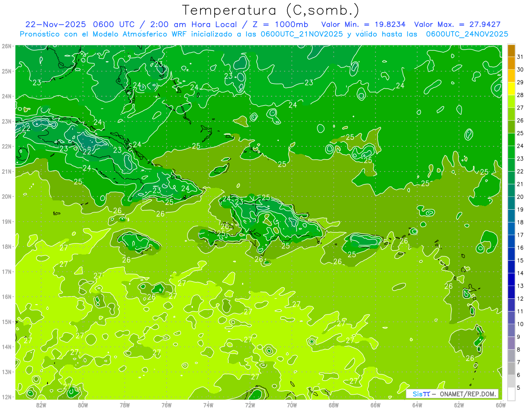The width and height of the screenshot is (532, 411).
Task: Click the '70W' longitude axis label
Action: point(292,404)
